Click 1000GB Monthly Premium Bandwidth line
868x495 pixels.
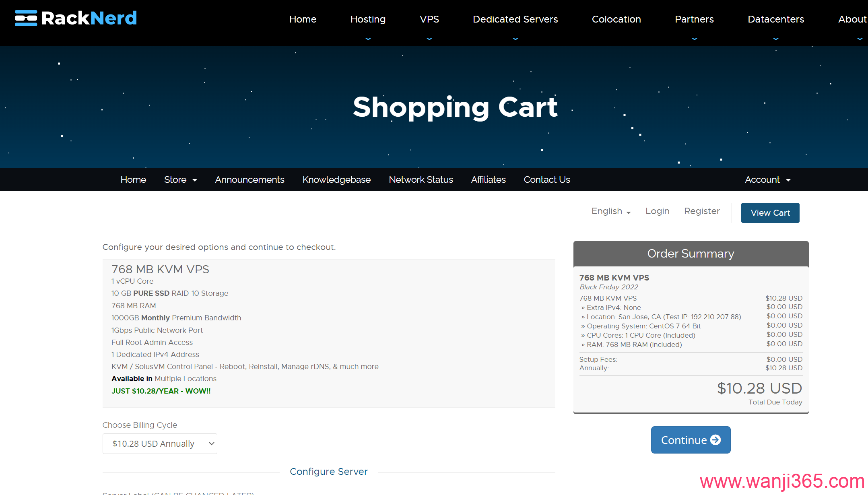pyautogui.click(x=176, y=318)
